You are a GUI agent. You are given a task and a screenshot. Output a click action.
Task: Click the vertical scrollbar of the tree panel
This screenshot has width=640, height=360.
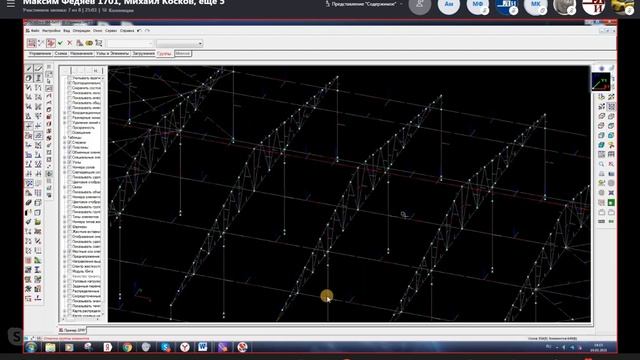(103, 195)
